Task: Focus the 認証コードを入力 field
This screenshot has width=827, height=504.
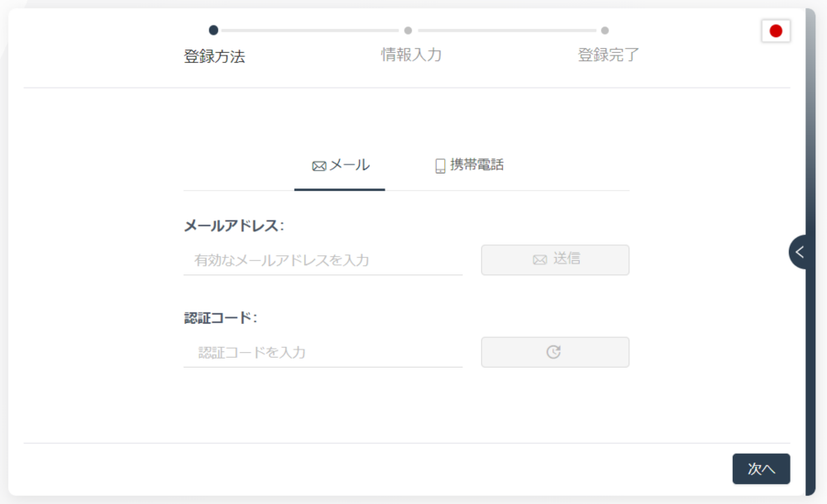Action: click(323, 352)
